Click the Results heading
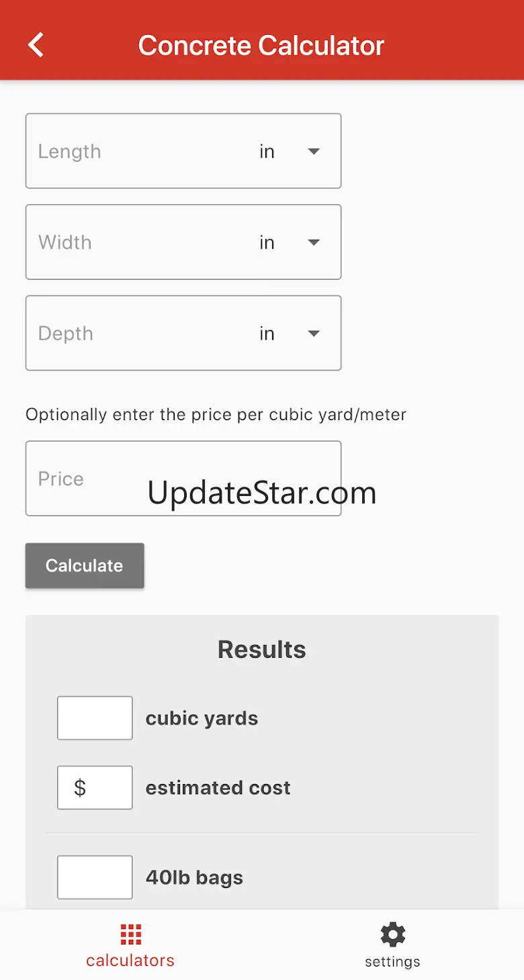524x980 pixels. pyautogui.click(x=261, y=650)
